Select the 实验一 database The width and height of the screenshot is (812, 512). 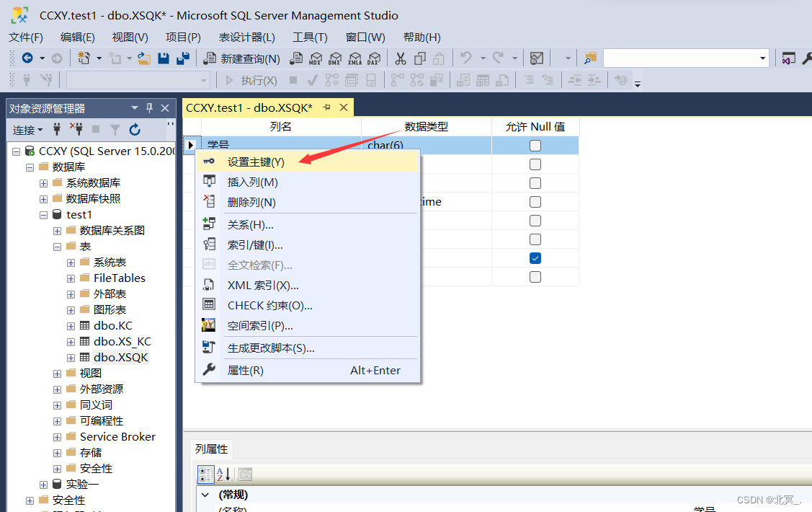point(82,485)
